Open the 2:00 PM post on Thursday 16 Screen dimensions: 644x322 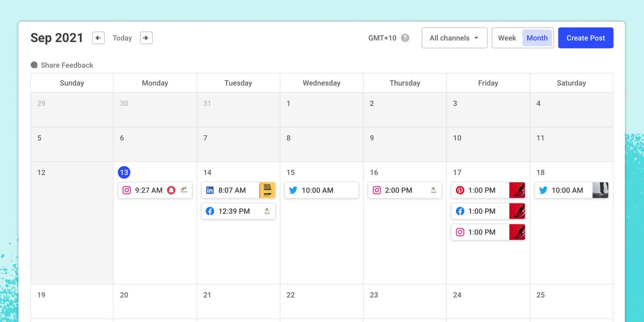pyautogui.click(x=405, y=190)
